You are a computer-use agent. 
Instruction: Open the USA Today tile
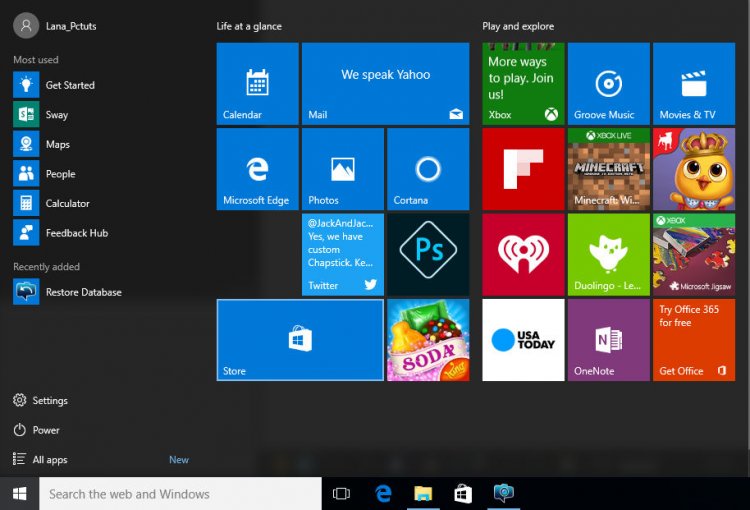(523, 340)
